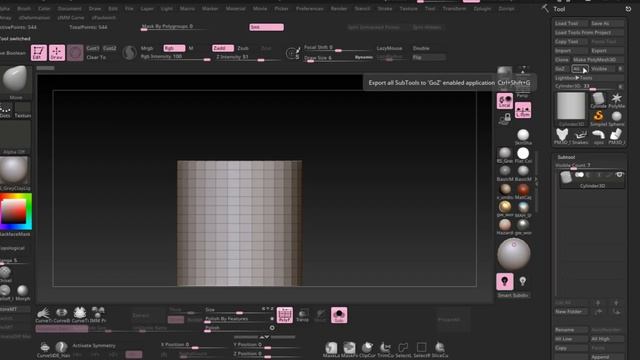Adjust the Rgb Intensity slider
Screen dimensions: 640x360
click(175, 57)
